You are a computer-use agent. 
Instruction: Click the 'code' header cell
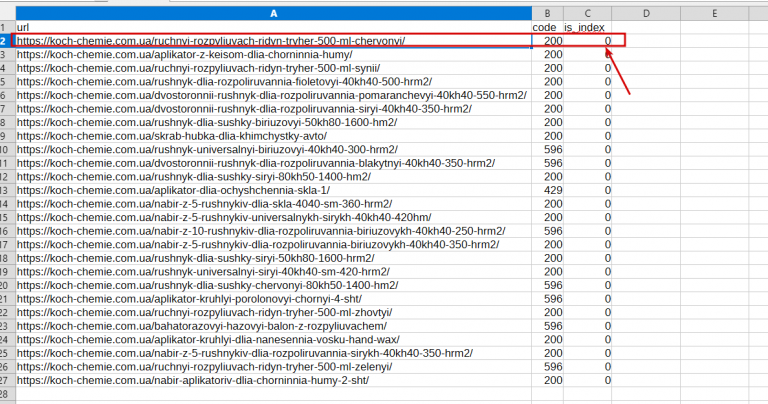[x=547, y=27]
